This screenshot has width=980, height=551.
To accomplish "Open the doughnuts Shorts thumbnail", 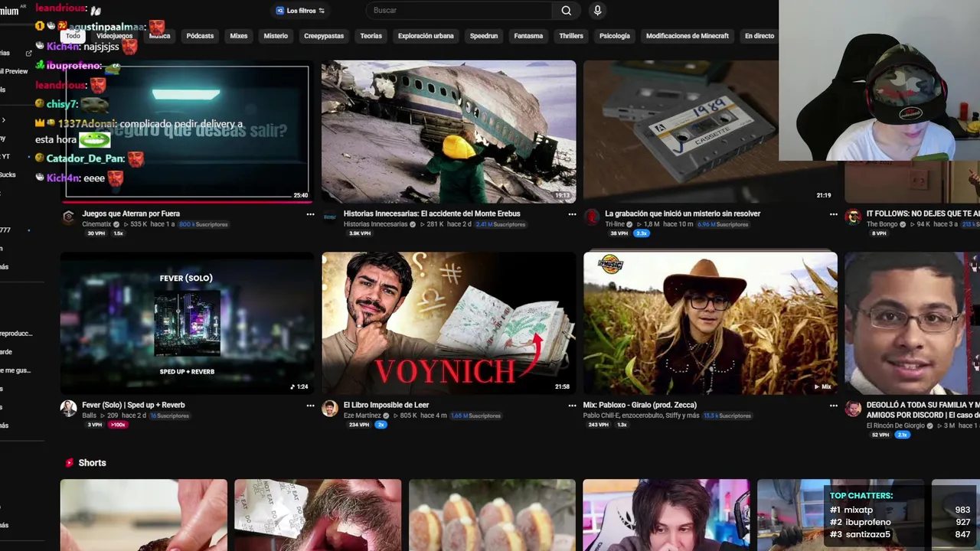I will (x=492, y=515).
